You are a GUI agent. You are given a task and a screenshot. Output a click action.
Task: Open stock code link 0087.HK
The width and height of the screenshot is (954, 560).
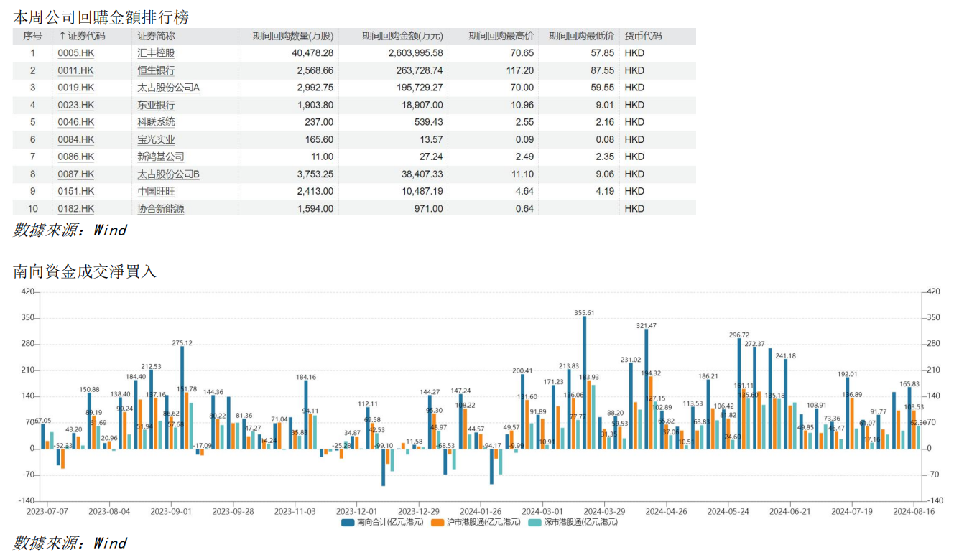click(x=75, y=174)
